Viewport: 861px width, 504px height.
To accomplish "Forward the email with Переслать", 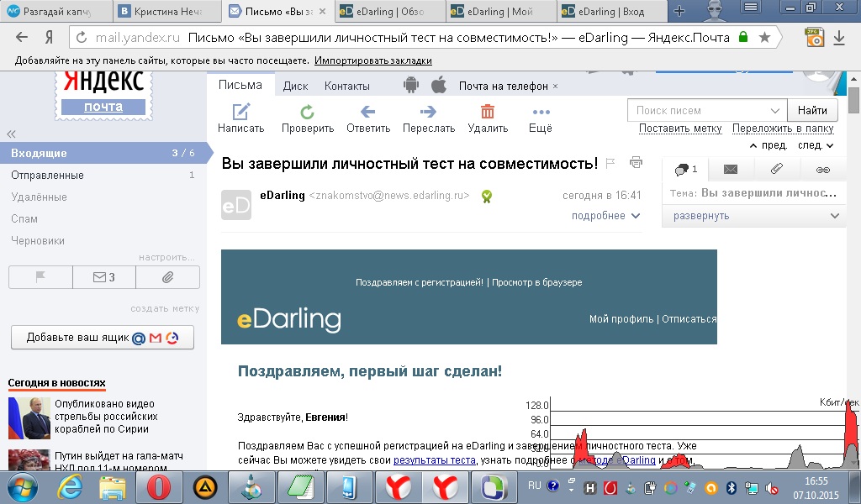I will [x=428, y=118].
